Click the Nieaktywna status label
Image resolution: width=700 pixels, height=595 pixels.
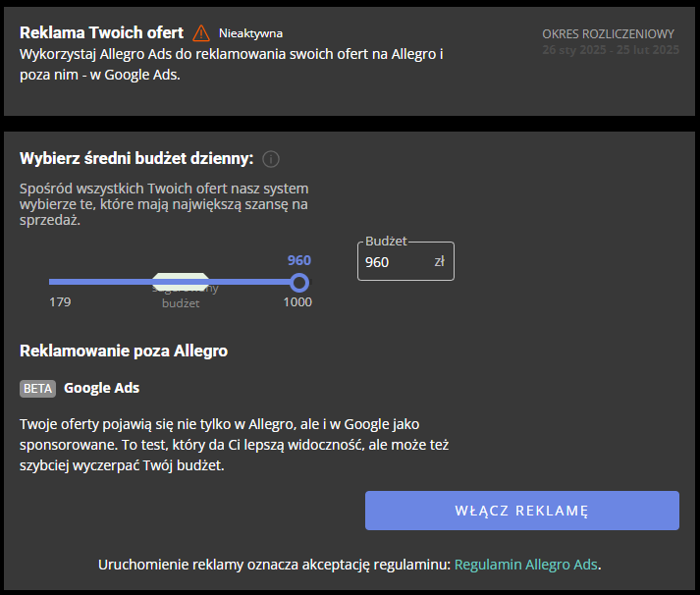250,33
